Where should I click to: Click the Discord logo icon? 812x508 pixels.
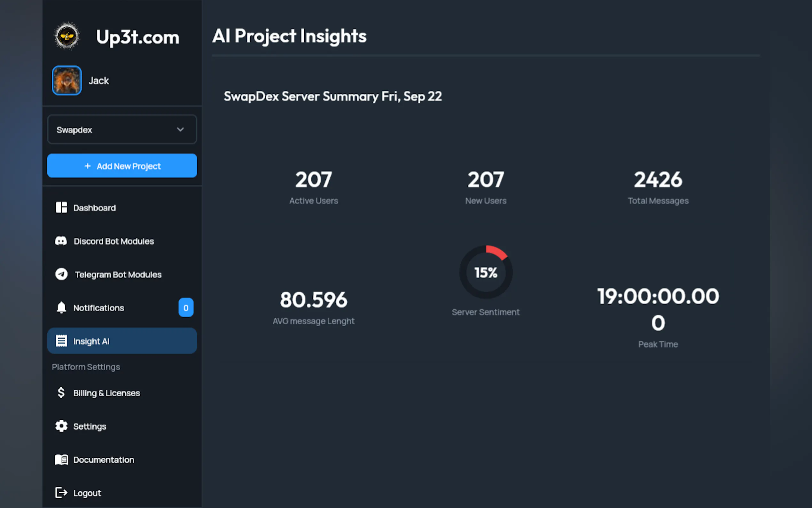(61, 241)
